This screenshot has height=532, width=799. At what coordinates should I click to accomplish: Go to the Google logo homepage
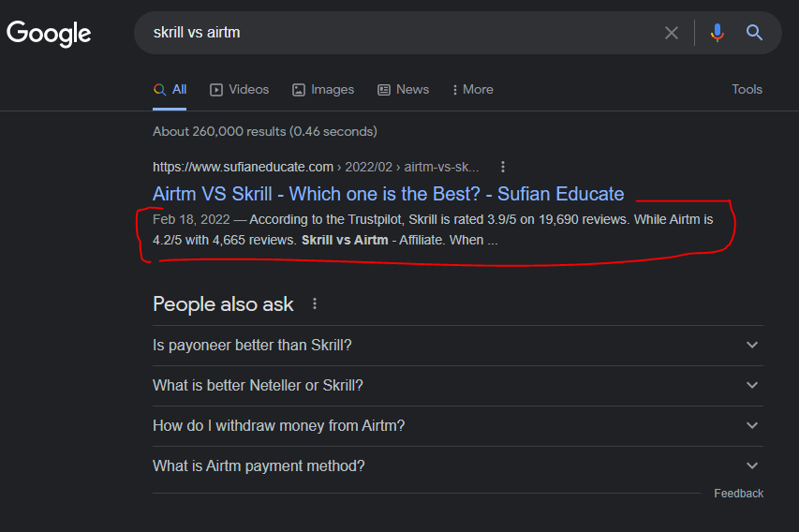click(49, 34)
